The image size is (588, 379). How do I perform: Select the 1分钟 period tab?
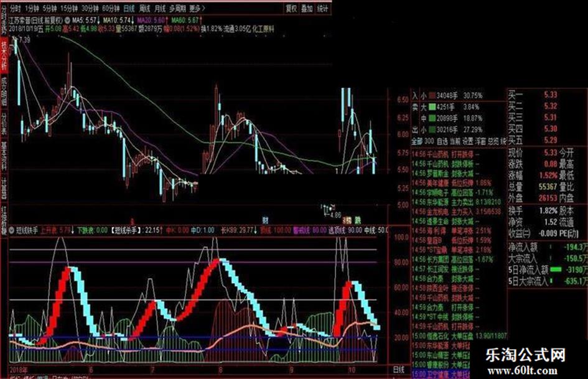tap(32, 8)
